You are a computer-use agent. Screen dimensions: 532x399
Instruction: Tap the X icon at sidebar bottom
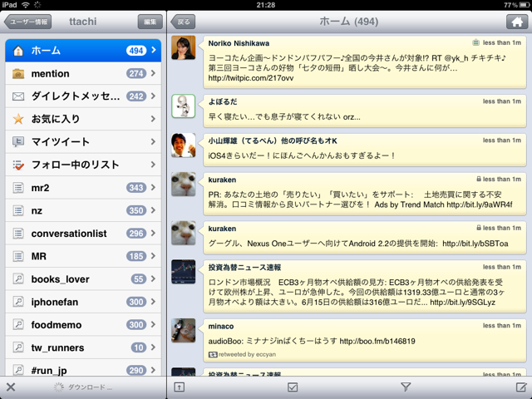11,387
